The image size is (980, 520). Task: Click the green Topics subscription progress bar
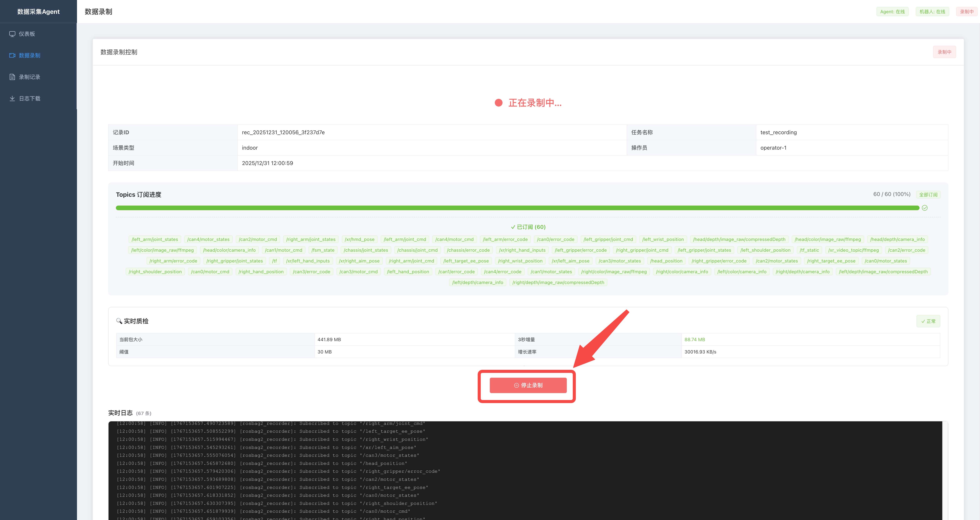(x=517, y=208)
